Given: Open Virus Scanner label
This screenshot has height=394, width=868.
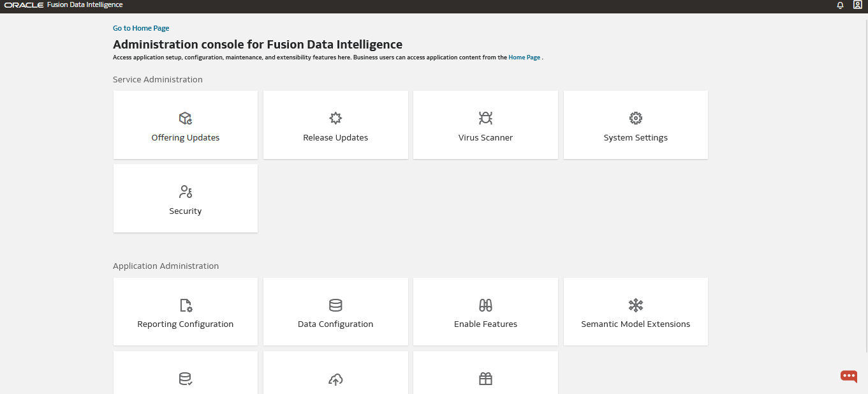Looking at the screenshot, I should (x=485, y=137).
